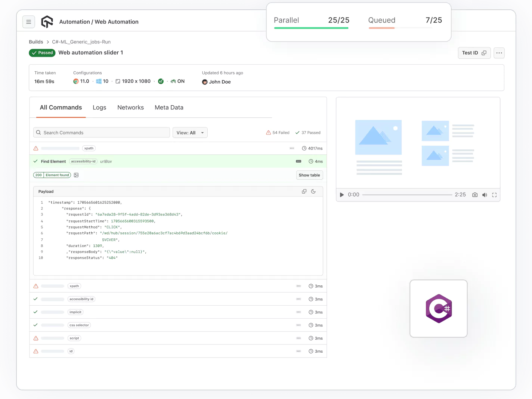Switch to the Networks tab
Screen dimensions: 532x399
click(x=130, y=108)
